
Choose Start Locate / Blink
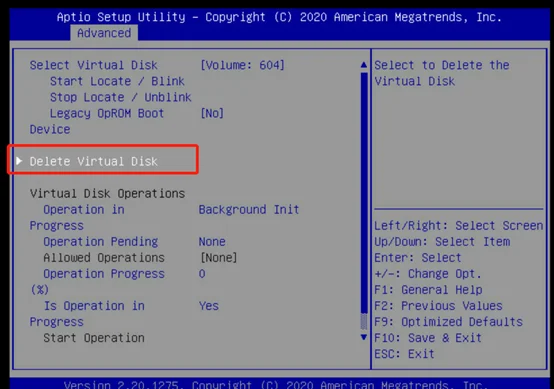(x=117, y=81)
